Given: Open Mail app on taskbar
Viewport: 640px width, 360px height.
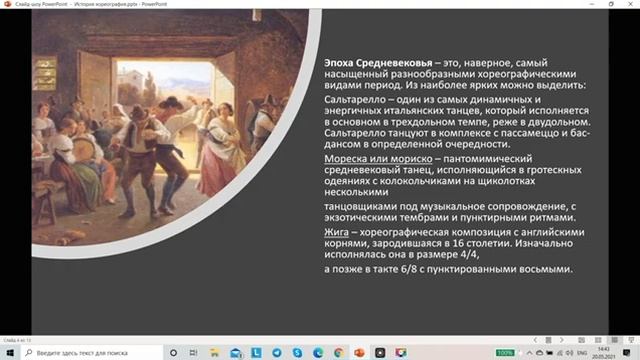Looking at the screenshot, I should tap(236, 353).
